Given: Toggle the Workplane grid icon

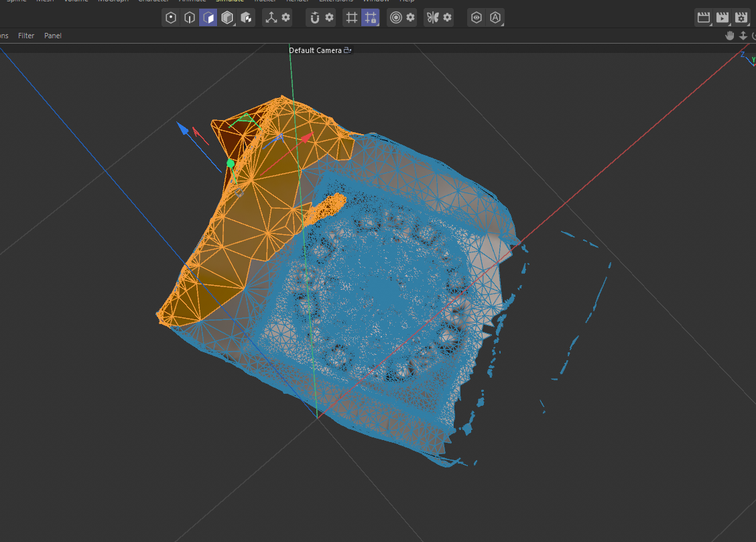Looking at the screenshot, I should click(x=352, y=17).
